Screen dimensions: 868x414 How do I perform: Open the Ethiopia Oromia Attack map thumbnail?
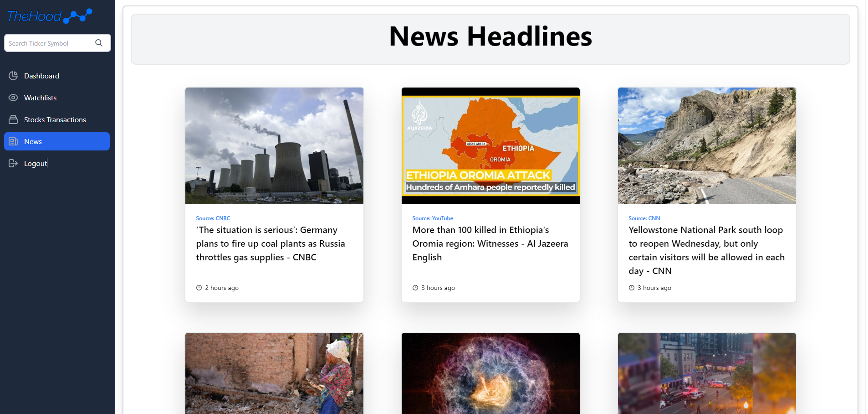click(490, 146)
